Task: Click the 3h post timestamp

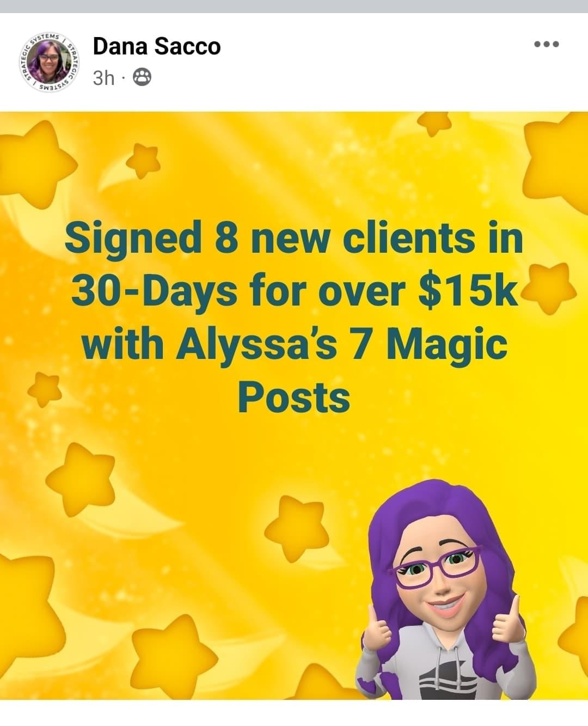Action: tap(103, 78)
